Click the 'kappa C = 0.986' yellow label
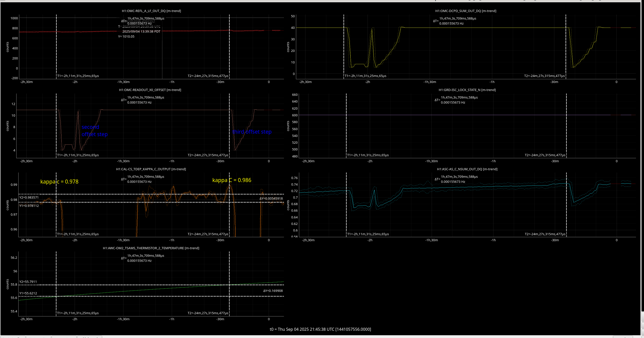Screen dimensions: 644x338 click(x=232, y=180)
